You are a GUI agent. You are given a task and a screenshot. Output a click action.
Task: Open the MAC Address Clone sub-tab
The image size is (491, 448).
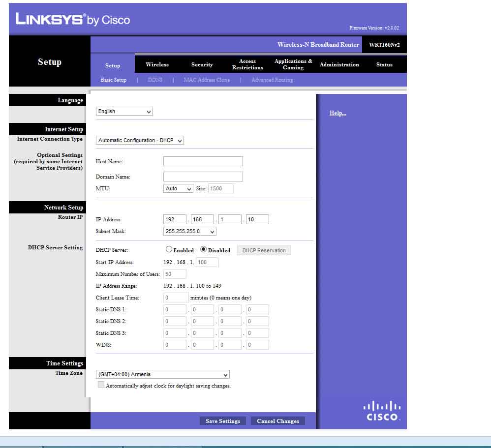[x=207, y=80]
